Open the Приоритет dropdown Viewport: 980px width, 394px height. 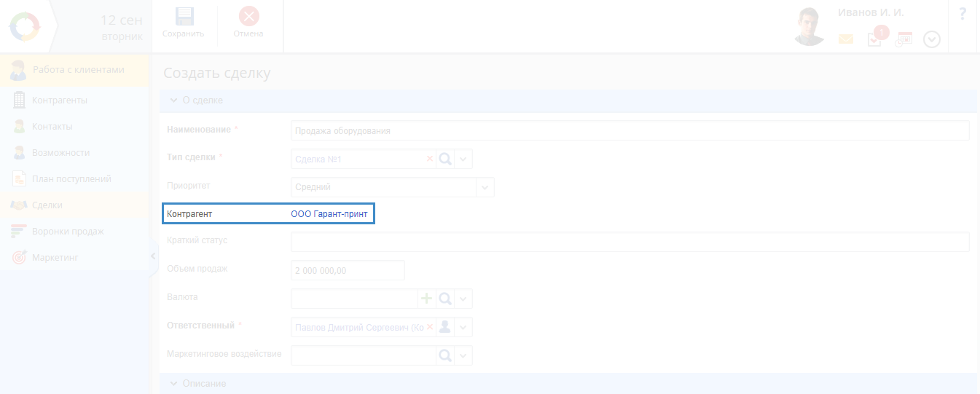click(x=485, y=187)
